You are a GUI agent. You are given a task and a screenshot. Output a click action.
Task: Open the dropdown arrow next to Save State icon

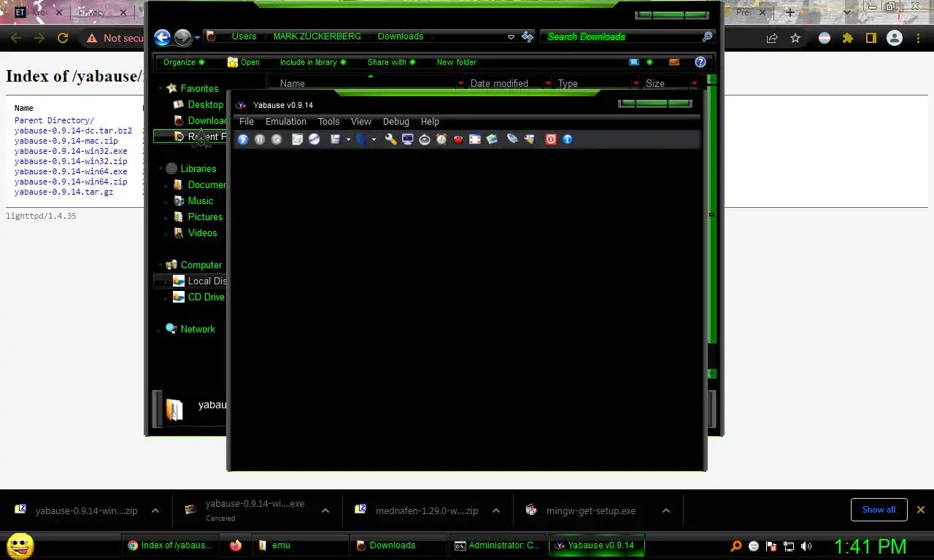pos(348,139)
